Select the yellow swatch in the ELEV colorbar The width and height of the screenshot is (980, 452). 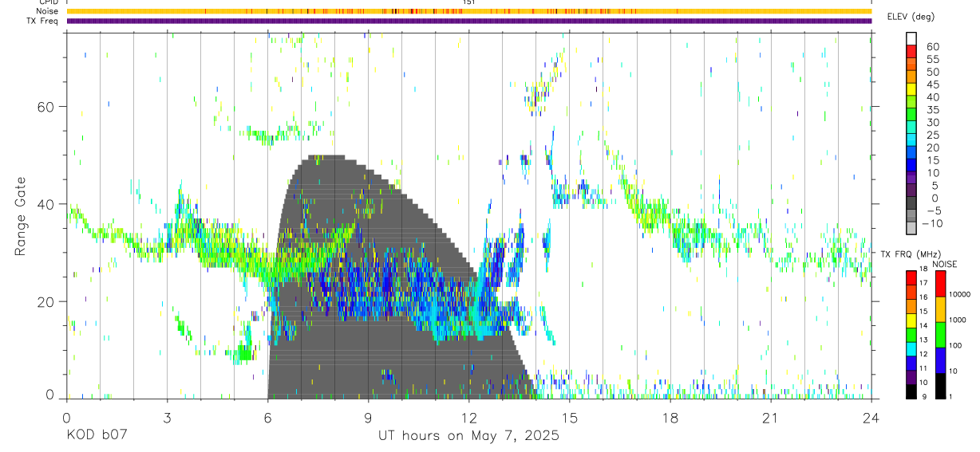click(911, 89)
